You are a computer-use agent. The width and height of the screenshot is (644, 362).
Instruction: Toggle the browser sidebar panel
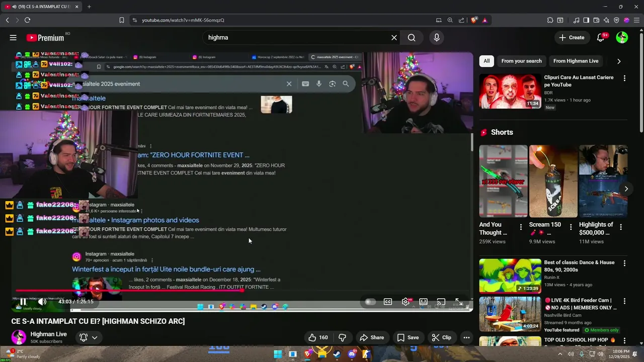pyautogui.click(x=586, y=20)
